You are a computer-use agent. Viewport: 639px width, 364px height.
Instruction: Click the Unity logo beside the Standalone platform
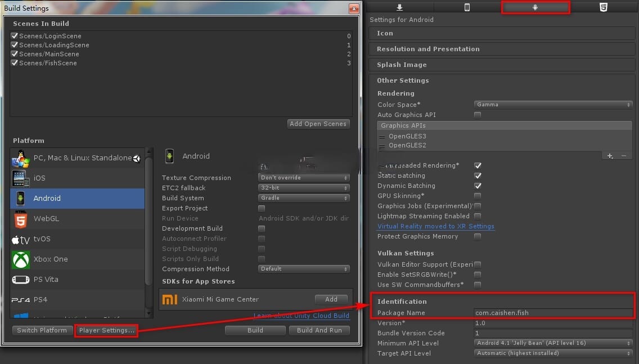[x=137, y=159]
